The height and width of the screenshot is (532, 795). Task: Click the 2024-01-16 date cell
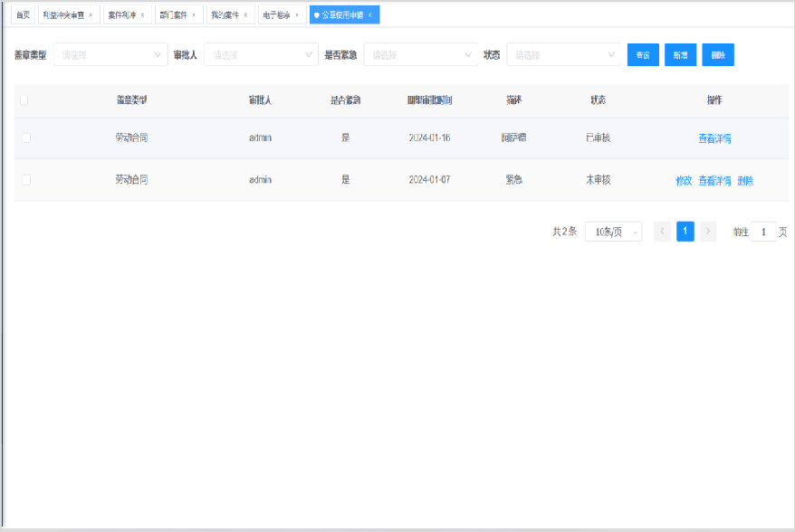click(429, 138)
